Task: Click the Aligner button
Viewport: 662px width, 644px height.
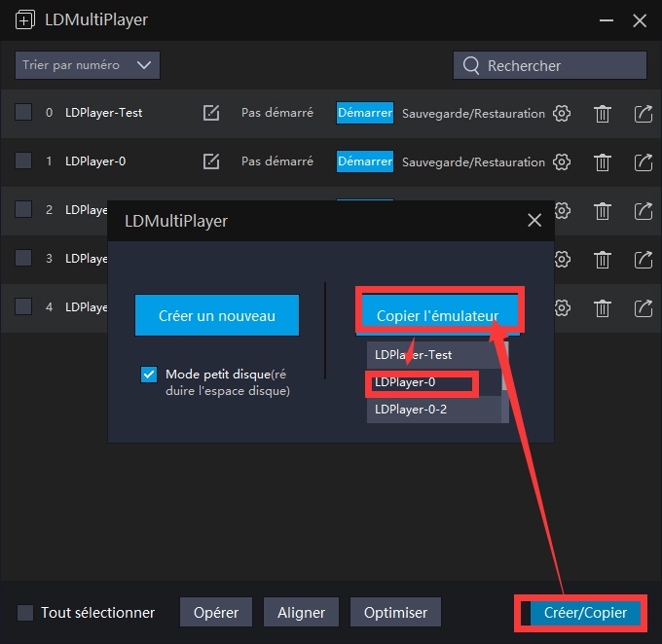Action: tap(301, 612)
